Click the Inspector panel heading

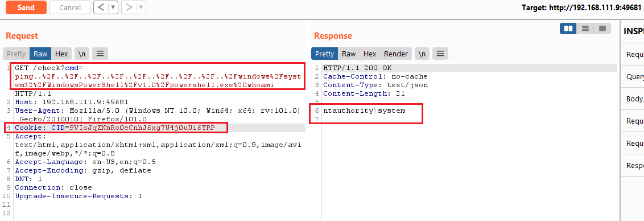[x=633, y=31]
